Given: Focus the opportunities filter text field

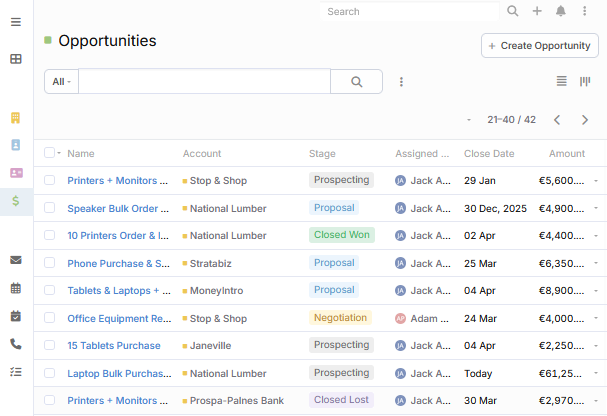Looking at the screenshot, I should (204, 82).
